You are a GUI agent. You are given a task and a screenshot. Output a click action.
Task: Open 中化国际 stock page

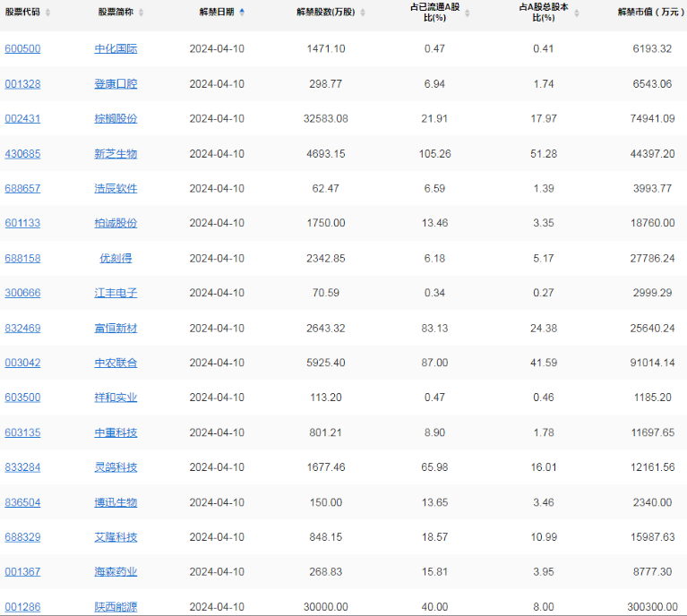coord(116,48)
